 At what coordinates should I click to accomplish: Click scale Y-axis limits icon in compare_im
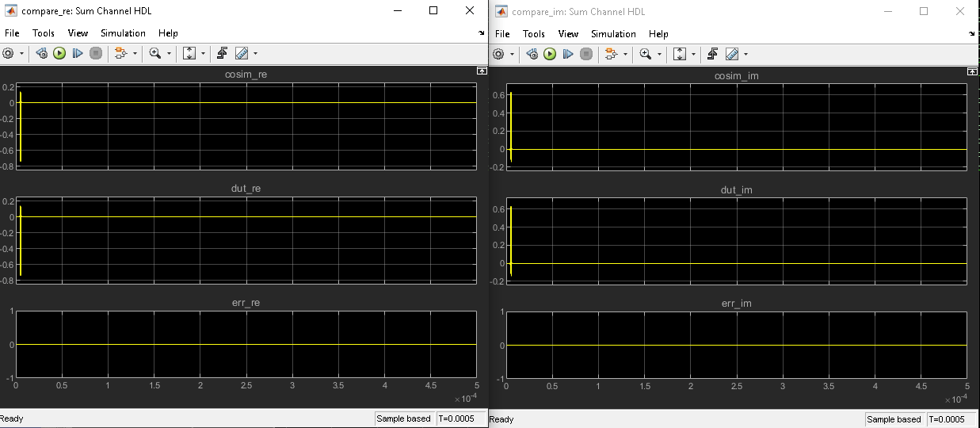click(x=680, y=54)
